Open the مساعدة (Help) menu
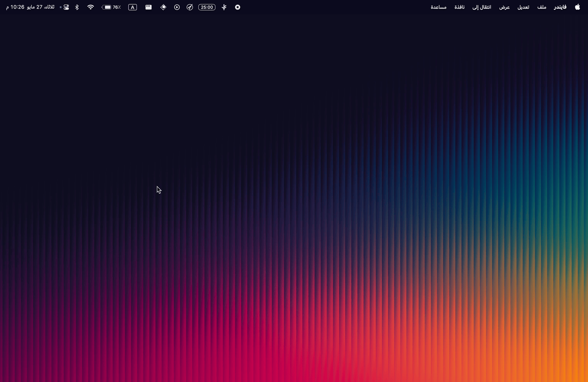Image resolution: width=588 pixels, height=382 pixels. tap(438, 7)
